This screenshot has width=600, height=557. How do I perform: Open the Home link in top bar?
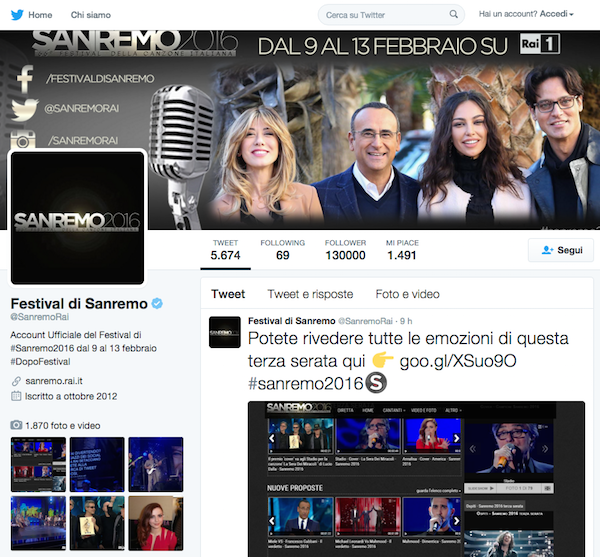tap(40, 15)
